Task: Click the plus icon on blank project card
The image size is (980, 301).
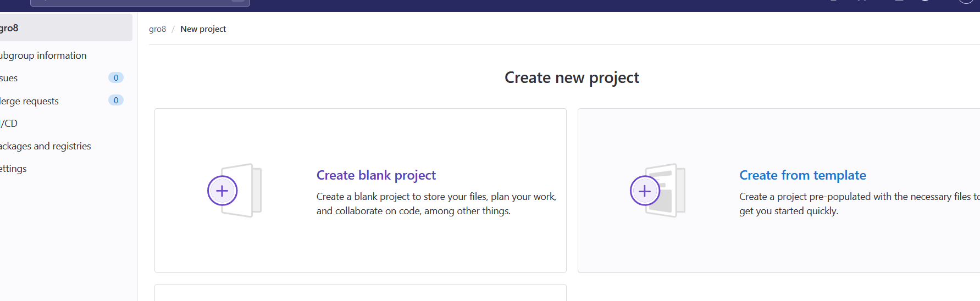Action: tap(222, 191)
